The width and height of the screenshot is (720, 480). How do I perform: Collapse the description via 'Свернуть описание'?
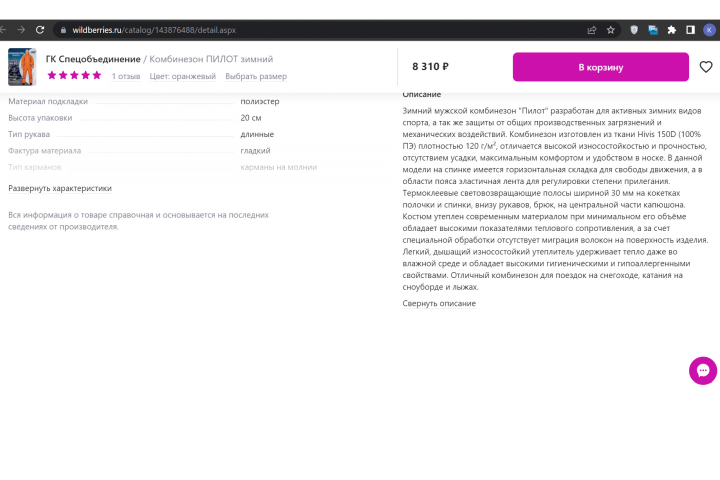tap(439, 303)
